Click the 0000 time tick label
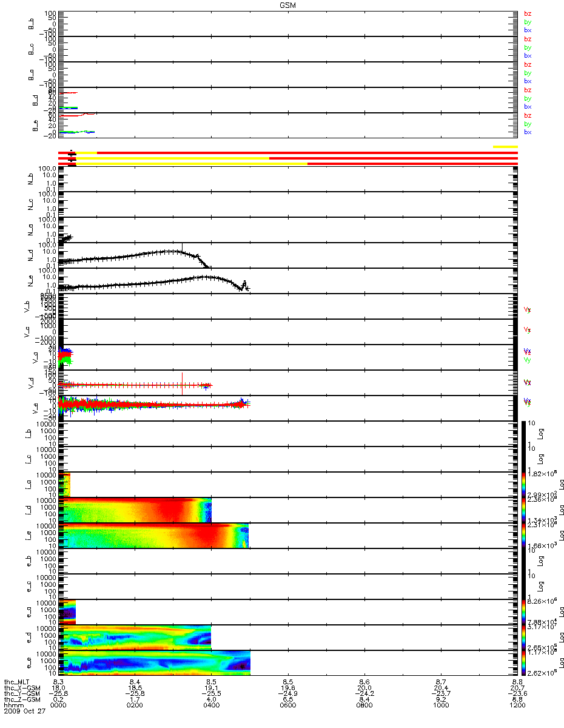The height and width of the screenshot is (728, 564). pyautogui.click(x=59, y=706)
